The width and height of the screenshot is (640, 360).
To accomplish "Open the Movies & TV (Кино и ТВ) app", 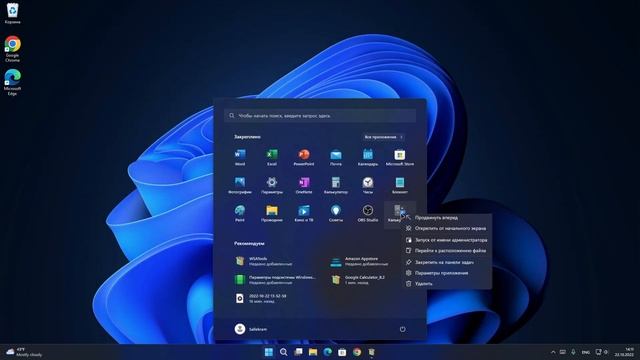I will click(304, 213).
